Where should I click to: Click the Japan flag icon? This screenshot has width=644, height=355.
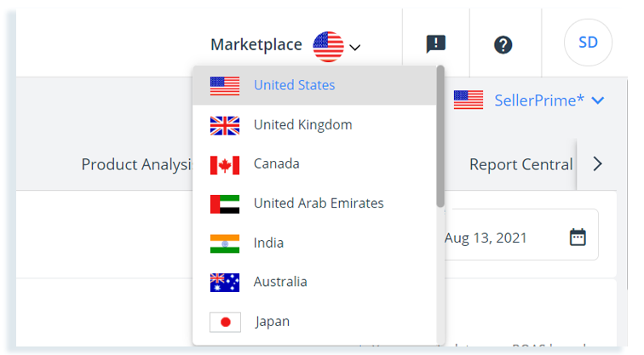coord(225,322)
